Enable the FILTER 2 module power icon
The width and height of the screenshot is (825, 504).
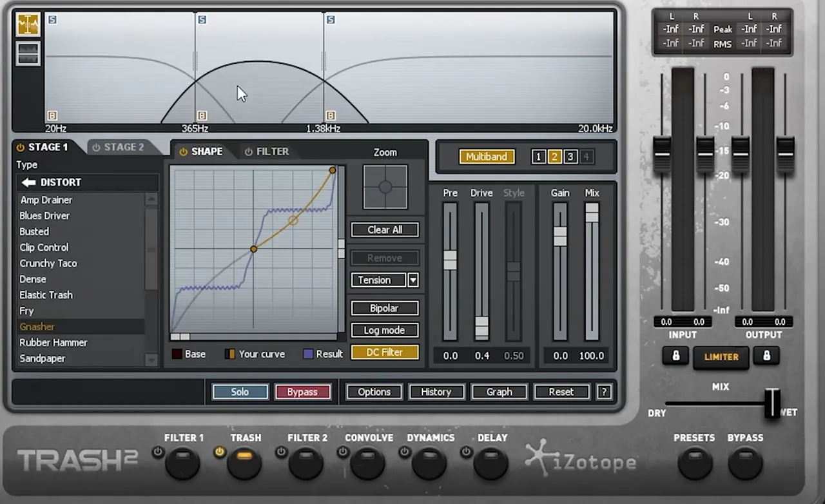[x=281, y=452]
